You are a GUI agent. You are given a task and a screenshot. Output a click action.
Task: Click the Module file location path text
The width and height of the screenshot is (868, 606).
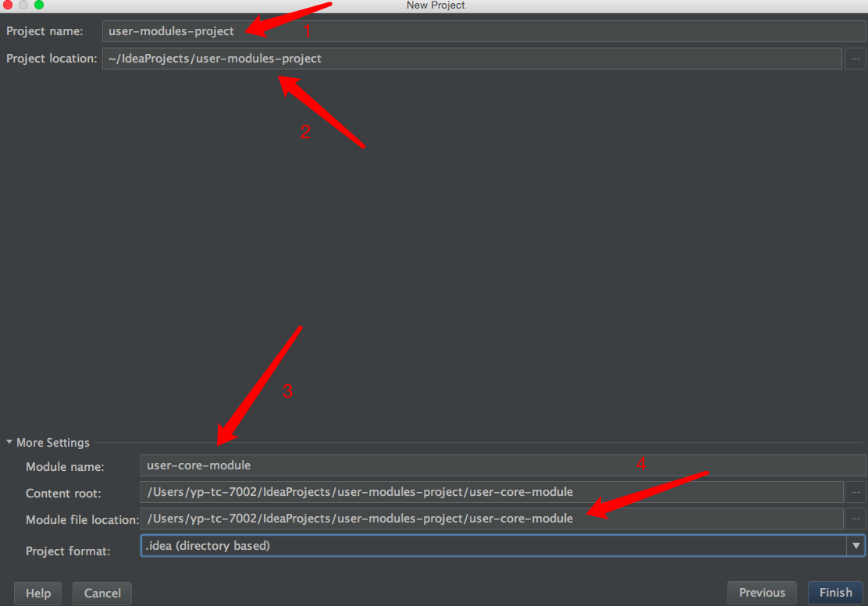click(390, 519)
